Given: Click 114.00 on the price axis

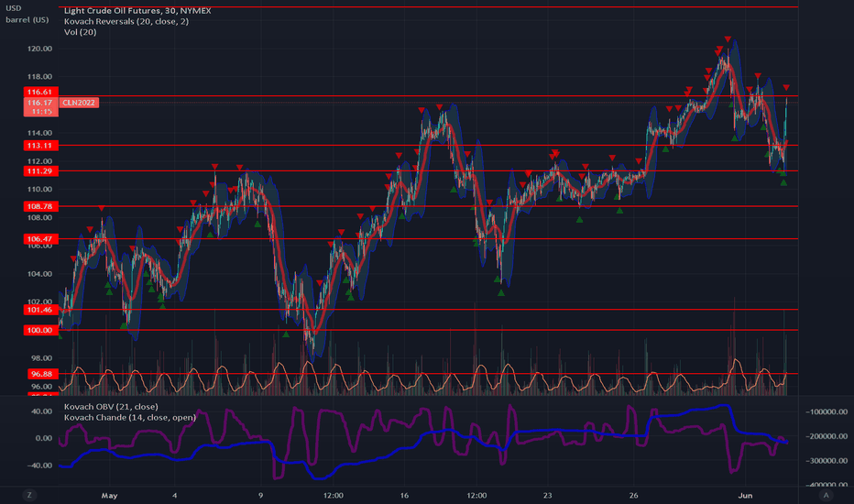Looking at the screenshot, I should point(39,133).
